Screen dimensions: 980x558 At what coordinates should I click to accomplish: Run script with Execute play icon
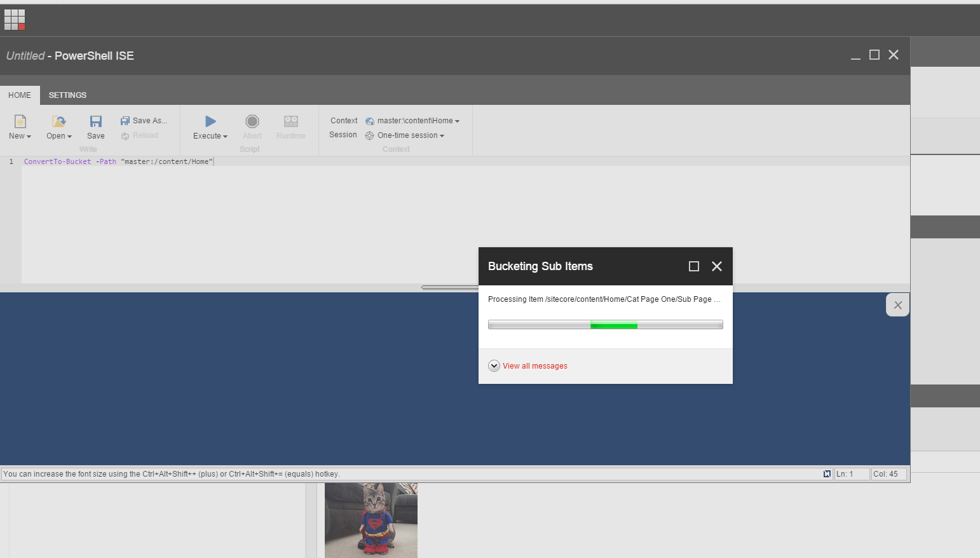(210, 121)
